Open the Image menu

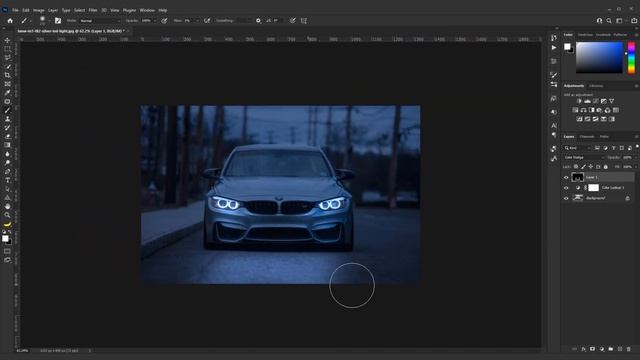pyautogui.click(x=39, y=10)
